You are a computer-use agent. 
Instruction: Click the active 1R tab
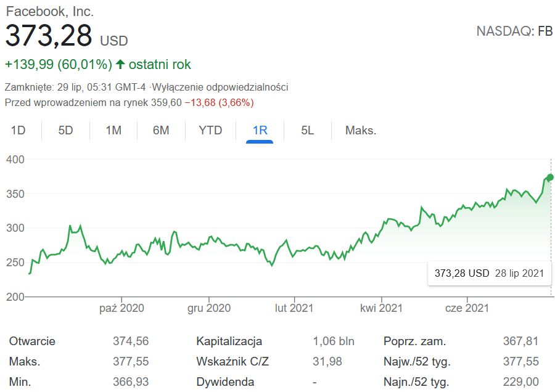[260, 130]
